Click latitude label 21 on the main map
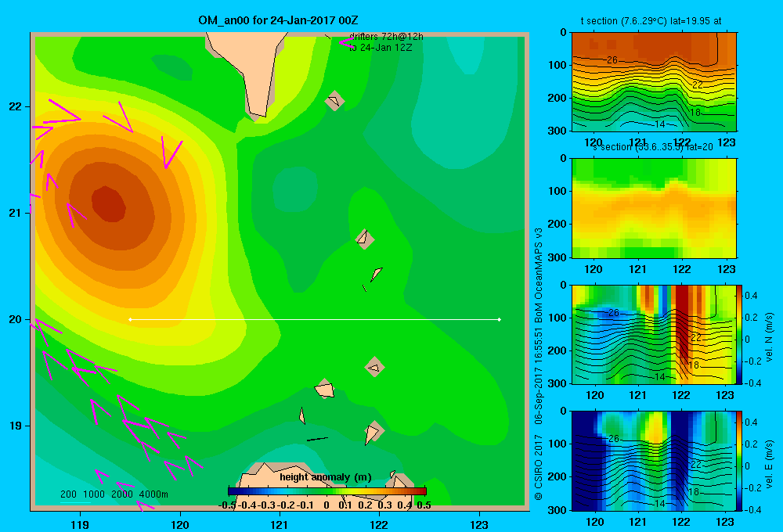 [x=16, y=213]
